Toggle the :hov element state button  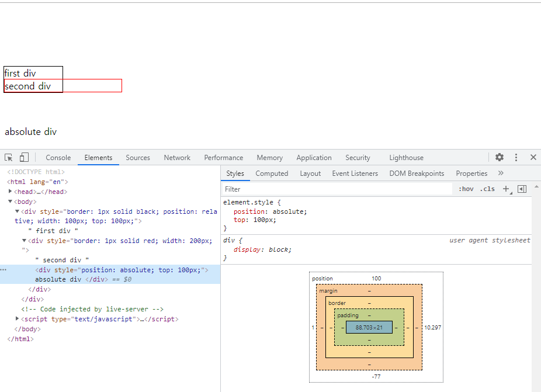coord(466,189)
